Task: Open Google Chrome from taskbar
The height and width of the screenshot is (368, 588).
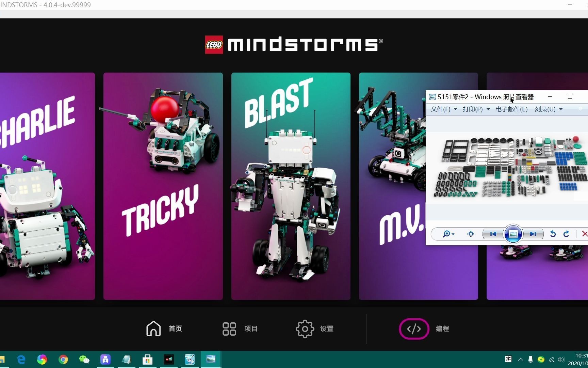Action: 63,359
